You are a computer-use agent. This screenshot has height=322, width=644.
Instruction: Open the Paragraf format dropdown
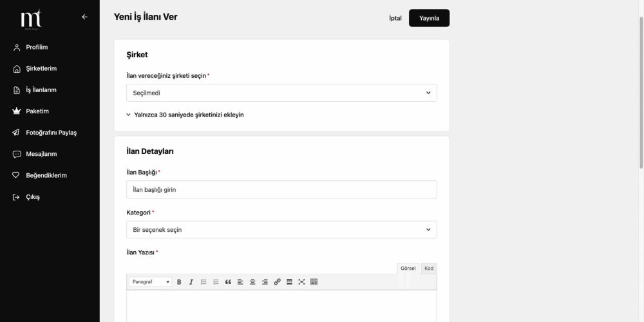151,282
